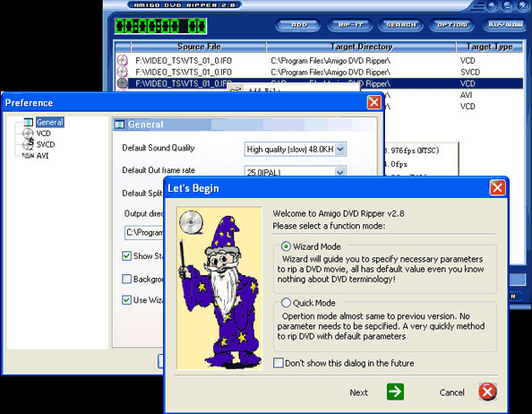Open the Default Out frame rate dropdown
Screen dimensions: 532x414
tap(340, 172)
